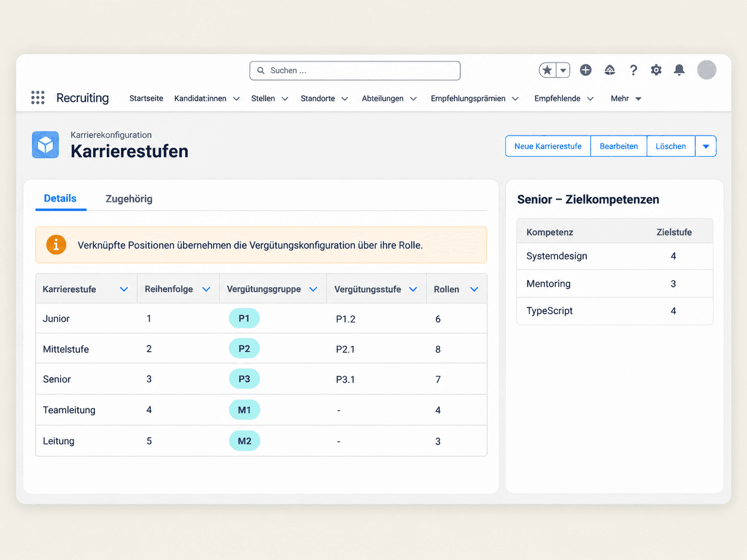The width and height of the screenshot is (747, 560).
Task: Open Karrierestufe column header menu chevron
Action: [124, 289]
